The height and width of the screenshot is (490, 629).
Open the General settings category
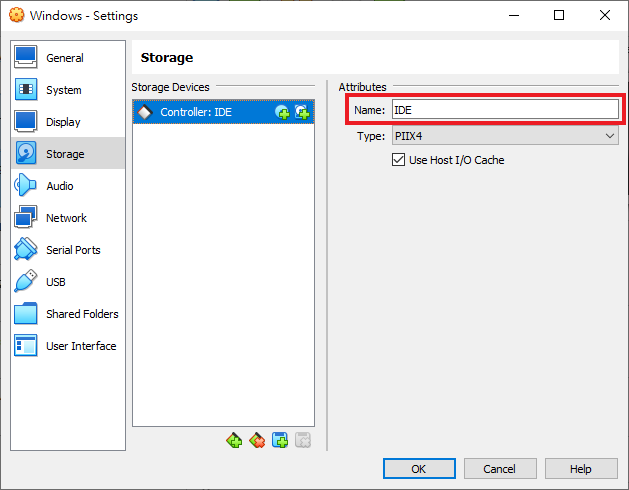65,58
